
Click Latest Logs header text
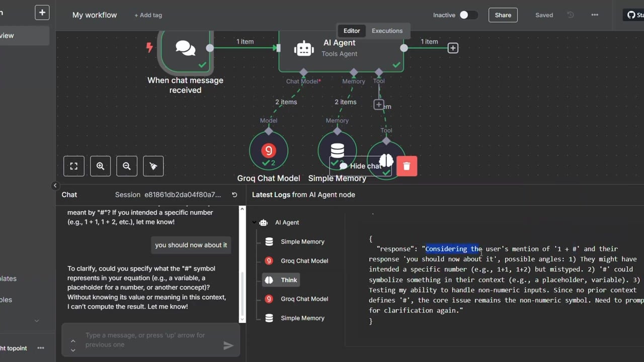pyautogui.click(x=303, y=195)
